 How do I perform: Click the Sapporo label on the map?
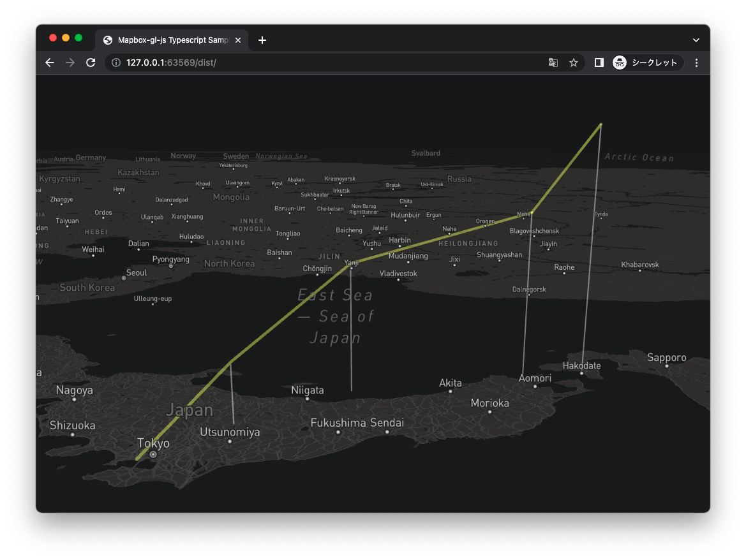pyautogui.click(x=666, y=358)
